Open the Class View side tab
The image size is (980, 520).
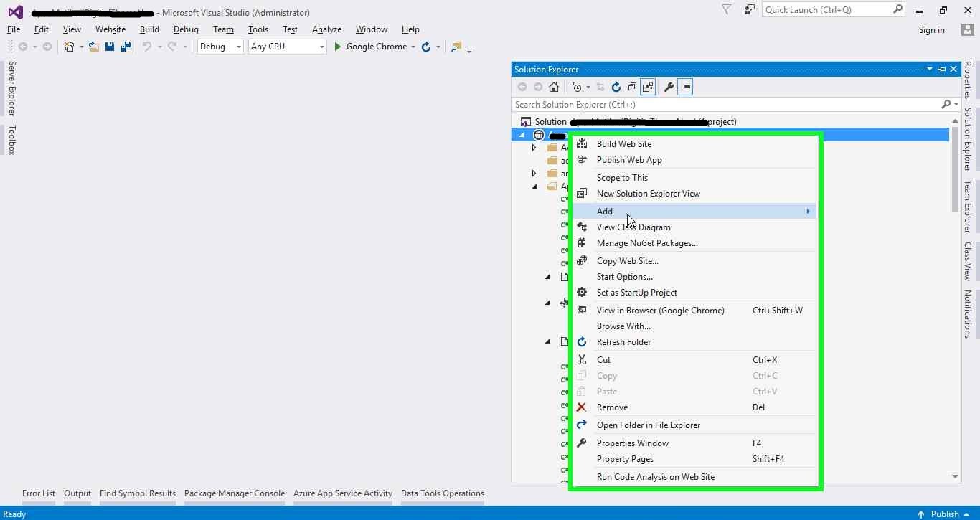[x=968, y=261]
